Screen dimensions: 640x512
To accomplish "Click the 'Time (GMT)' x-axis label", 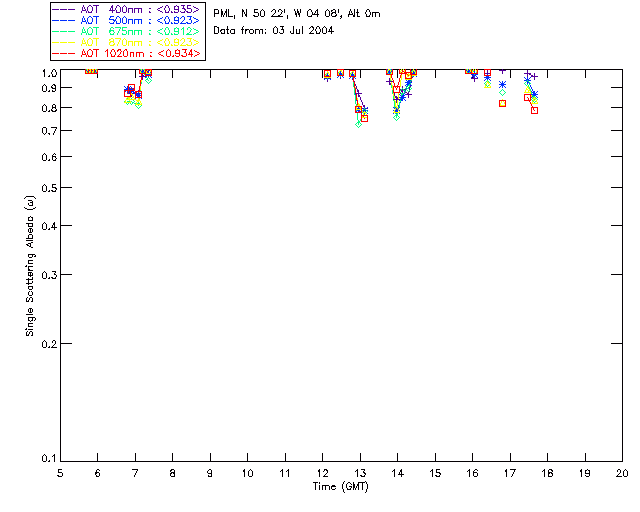I will pos(341,486).
